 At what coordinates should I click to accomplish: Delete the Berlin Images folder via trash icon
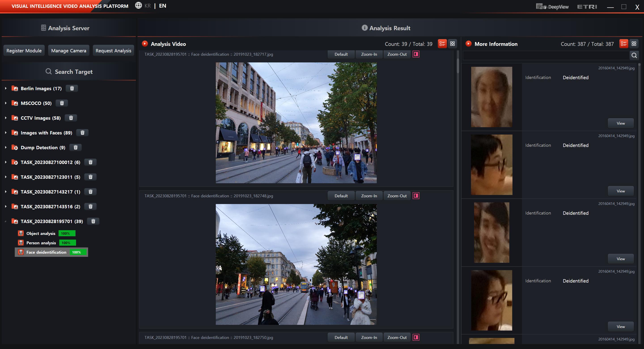click(72, 88)
